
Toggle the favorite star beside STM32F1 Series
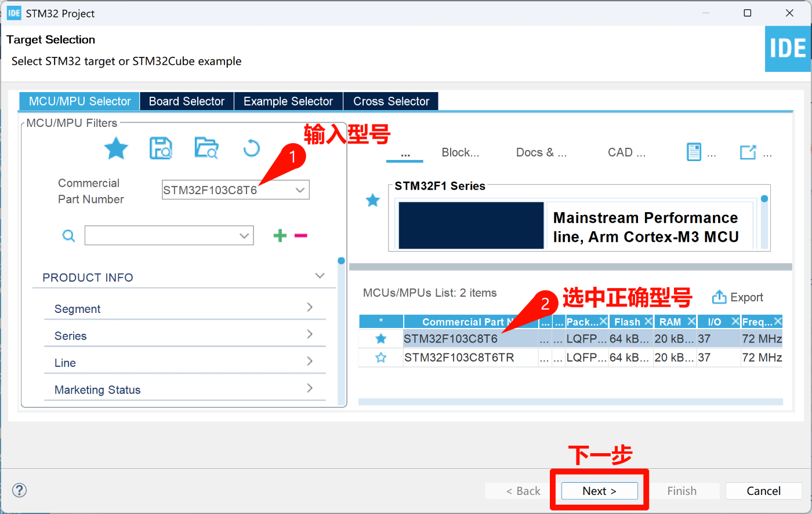click(x=372, y=201)
